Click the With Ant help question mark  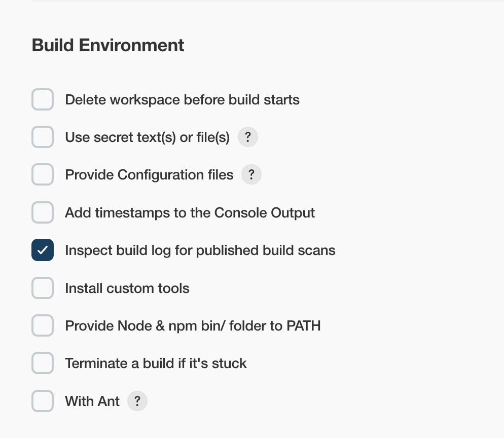pyautogui.click(x=137, y=401)
